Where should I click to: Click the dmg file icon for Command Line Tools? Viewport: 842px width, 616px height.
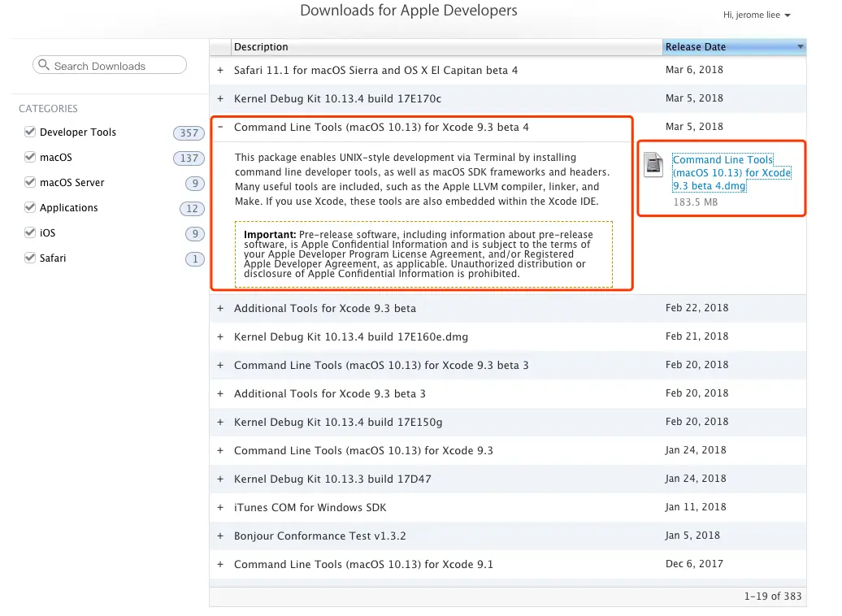(x=653, y=165)
